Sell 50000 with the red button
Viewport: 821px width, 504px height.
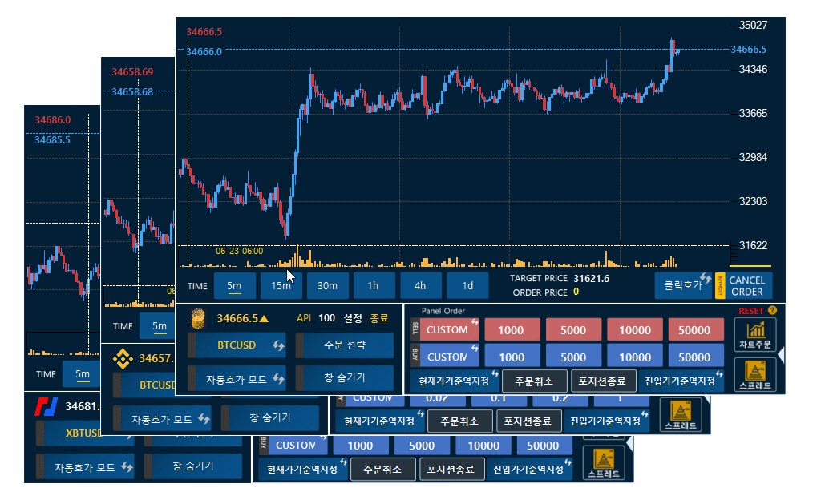click(x=695, y=329)
